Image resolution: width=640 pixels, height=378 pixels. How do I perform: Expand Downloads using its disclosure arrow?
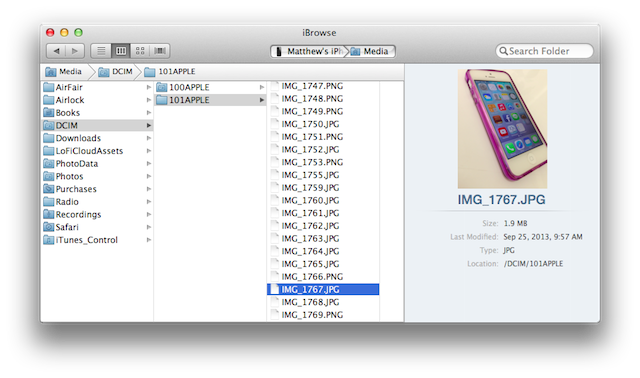pyautogui.click(x=149, y=138)
